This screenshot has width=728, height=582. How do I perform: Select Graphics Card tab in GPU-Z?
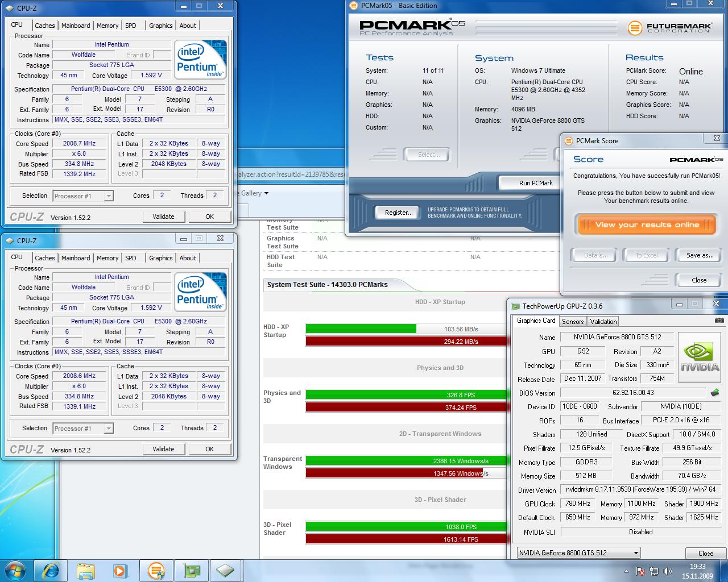536,321
